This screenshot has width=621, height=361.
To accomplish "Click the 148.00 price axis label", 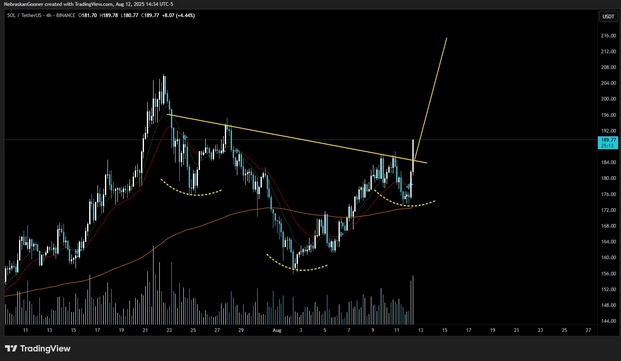I will click(x=608, y=305).
